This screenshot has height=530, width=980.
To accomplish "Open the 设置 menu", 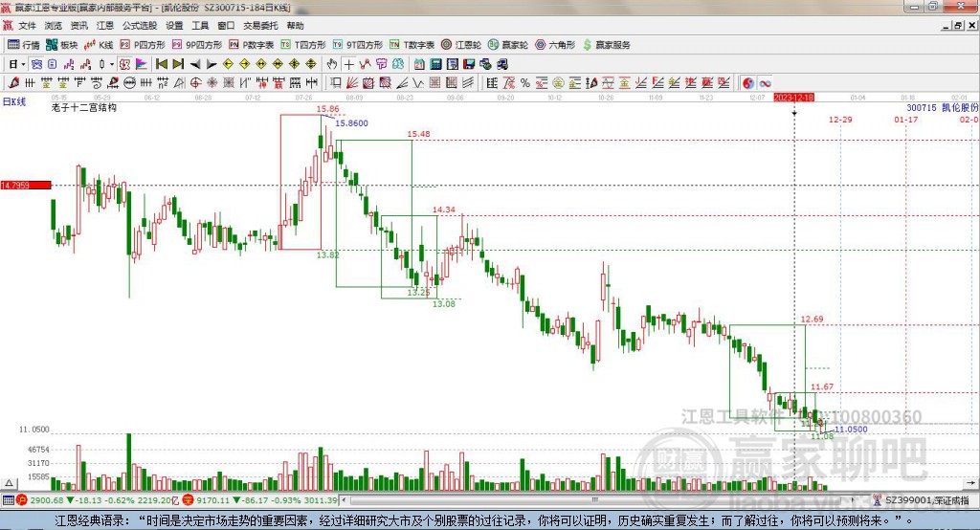I will (x=174, y=26).
